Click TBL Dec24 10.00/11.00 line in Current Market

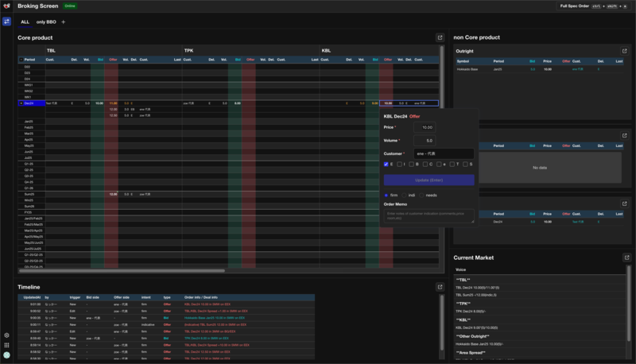click(478, 288)
